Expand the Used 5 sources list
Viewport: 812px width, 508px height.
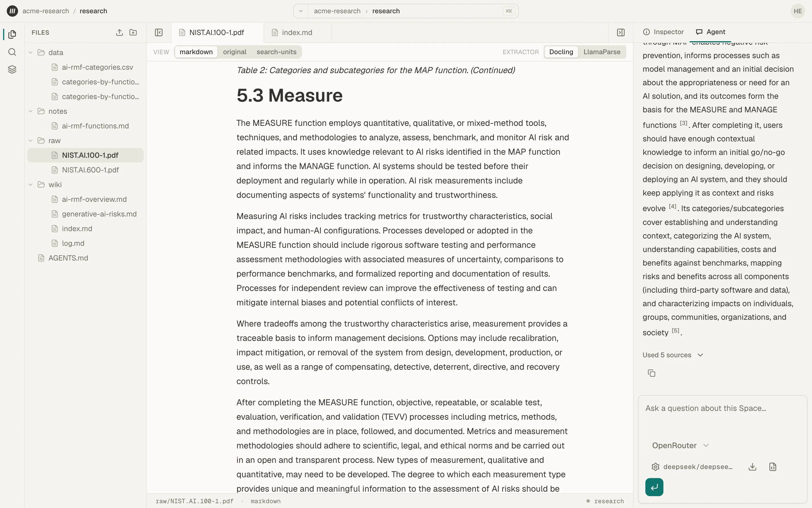tap(673, 355)
